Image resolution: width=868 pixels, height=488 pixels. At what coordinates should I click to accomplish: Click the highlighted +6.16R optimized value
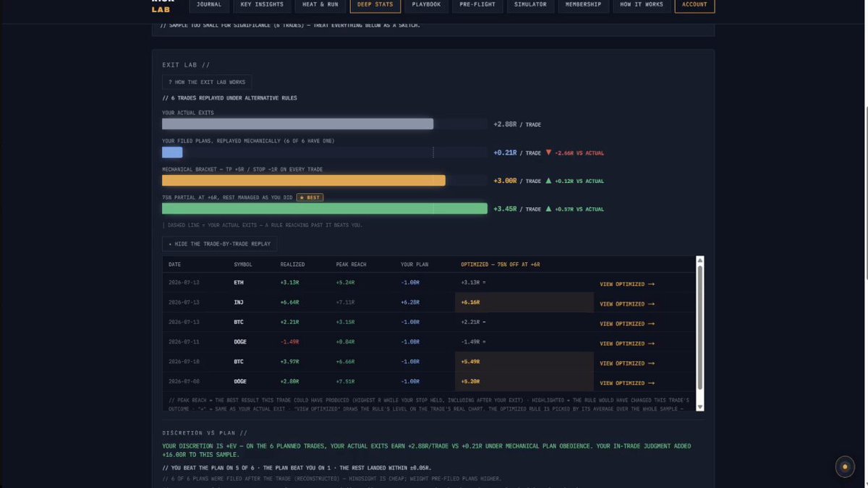(x=470, y=302)
